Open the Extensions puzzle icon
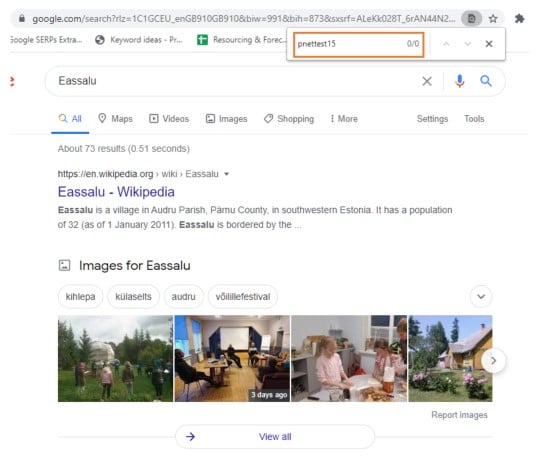Image resolution: width=557 pixels, height=458 pixels. tap(519, 18)
